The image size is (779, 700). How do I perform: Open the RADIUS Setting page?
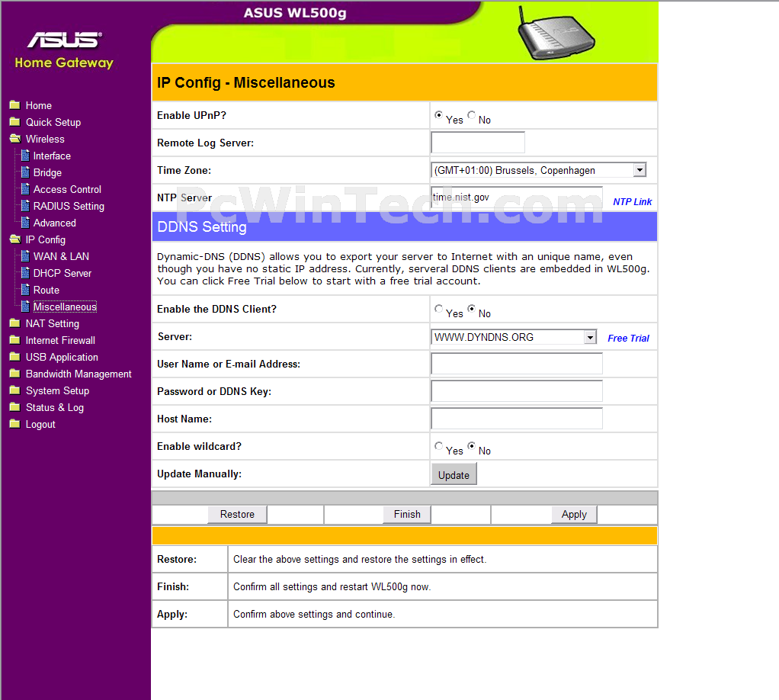pos(69,207)
